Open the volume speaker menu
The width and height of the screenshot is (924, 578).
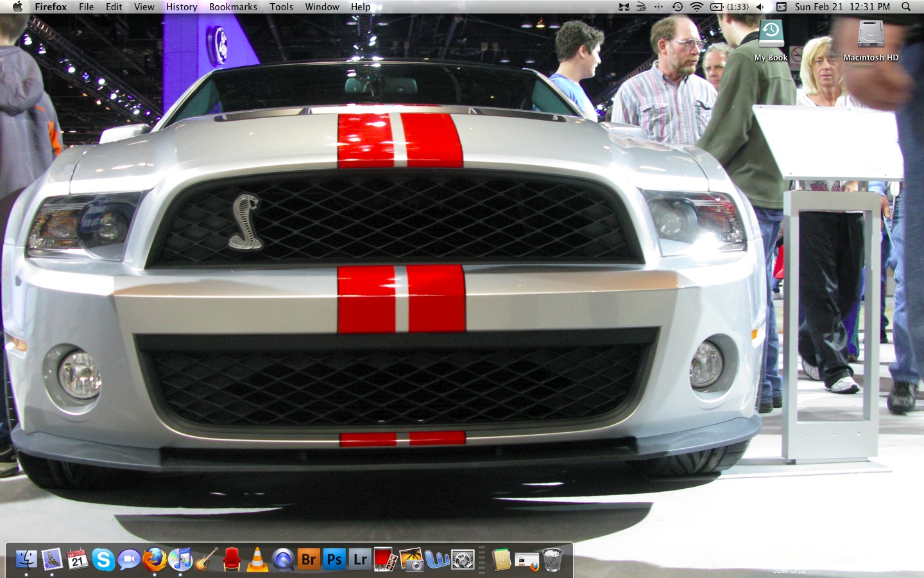click(x=760, y=7)
